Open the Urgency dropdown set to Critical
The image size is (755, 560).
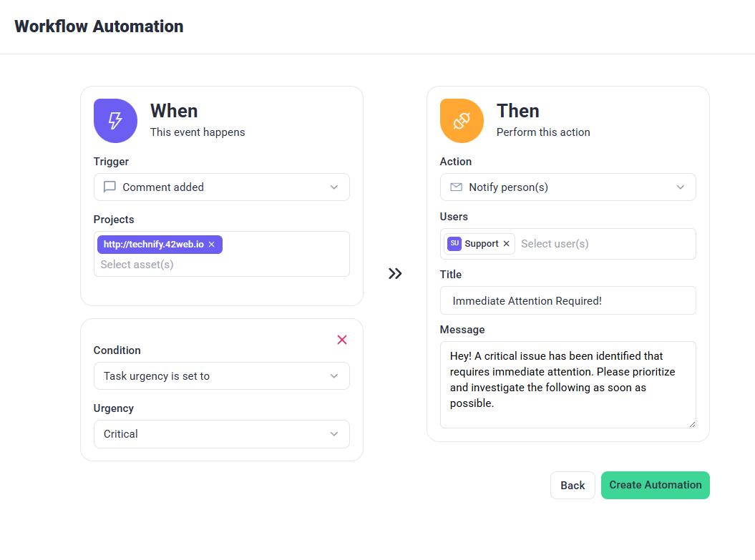point(222,434)
